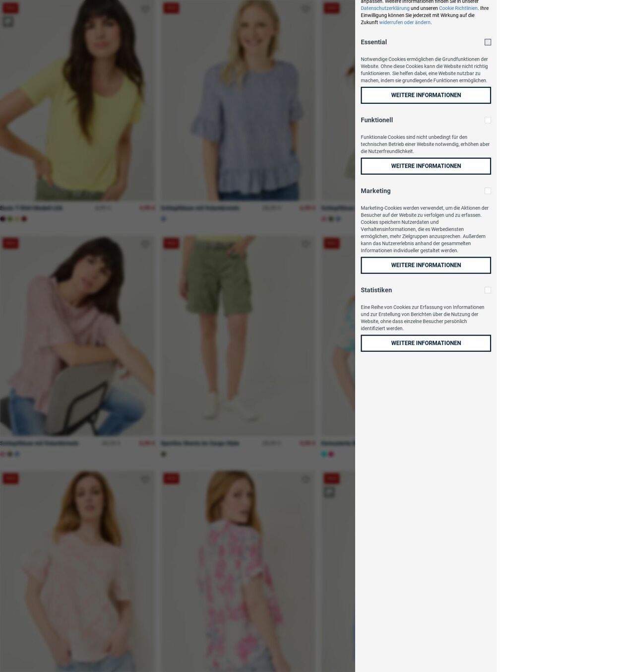
Task: Open Weitere Informationen under Marketing
Action: pos(426,266)
